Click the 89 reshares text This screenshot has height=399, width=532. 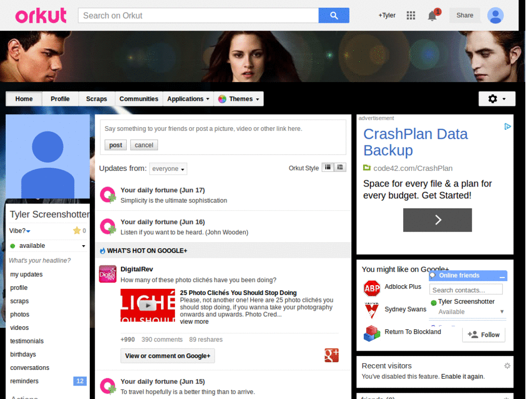[x=206, y=339]
